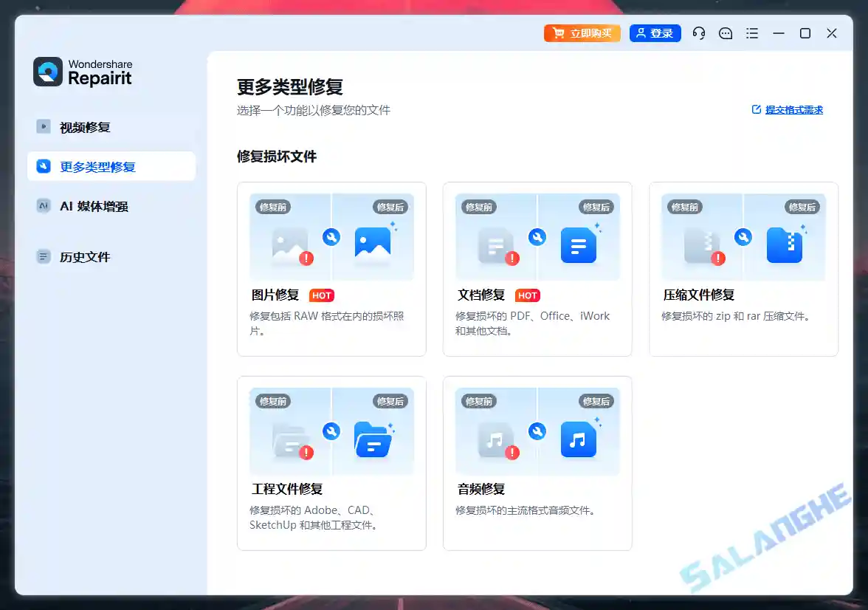Click the menu list icon near window controls

[752, 33]
